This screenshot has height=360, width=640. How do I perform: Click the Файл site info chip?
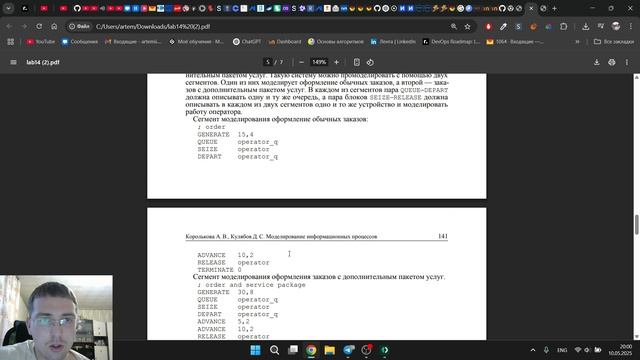(x=79, y=27)
